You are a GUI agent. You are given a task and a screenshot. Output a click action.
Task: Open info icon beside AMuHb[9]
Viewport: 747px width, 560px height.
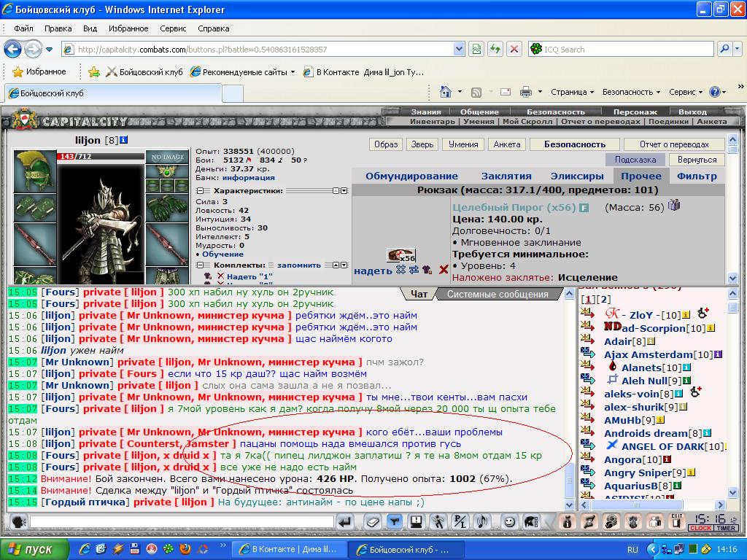click(x=660, y=420)
